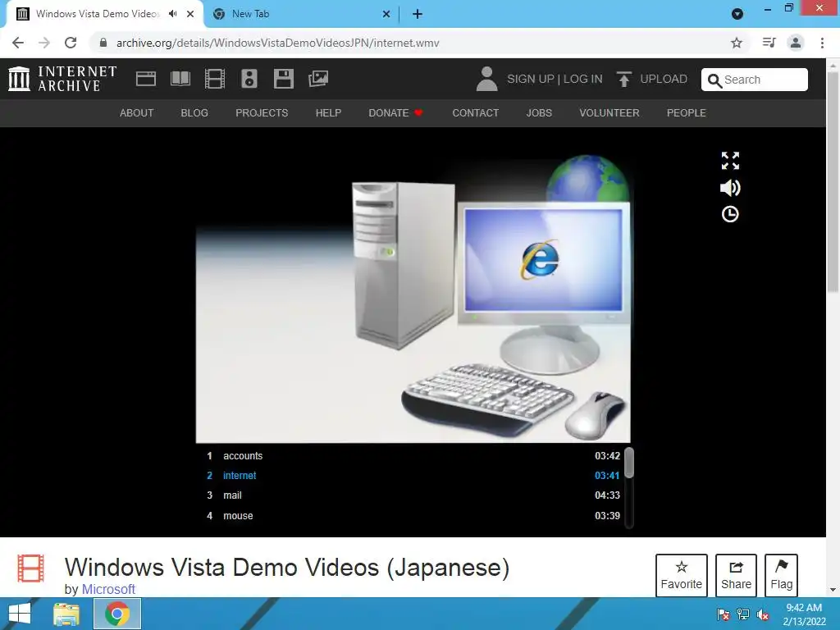Open Action Center flag tray icon

click(x=724, y=614)
